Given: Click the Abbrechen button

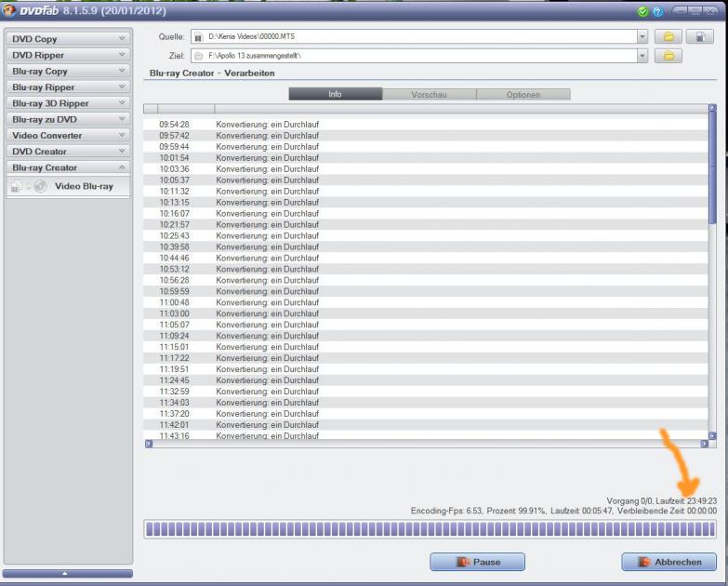Looking at the screenshot, I should [x=669, y=562].
